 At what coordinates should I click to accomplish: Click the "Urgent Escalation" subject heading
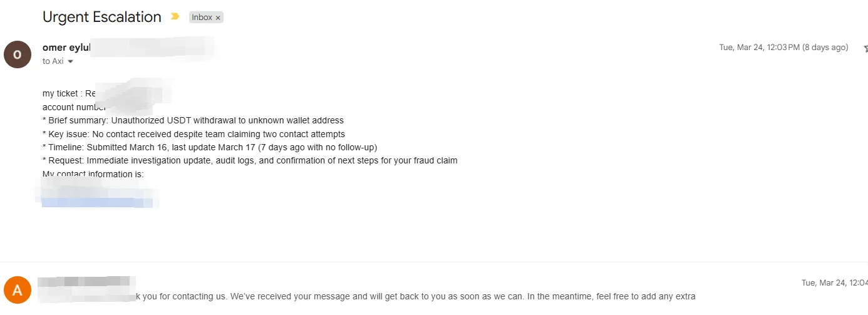(x=101, y=17)
